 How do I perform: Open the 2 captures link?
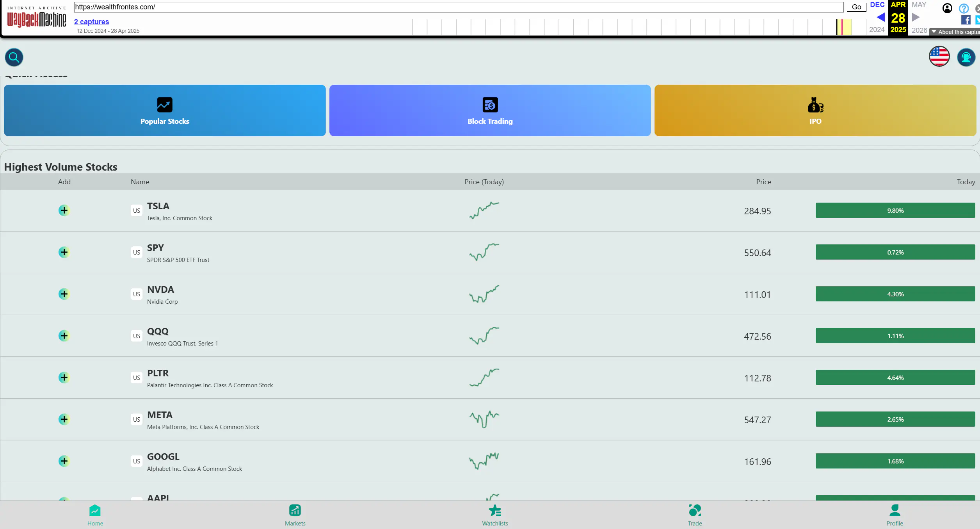pos(92,22)
